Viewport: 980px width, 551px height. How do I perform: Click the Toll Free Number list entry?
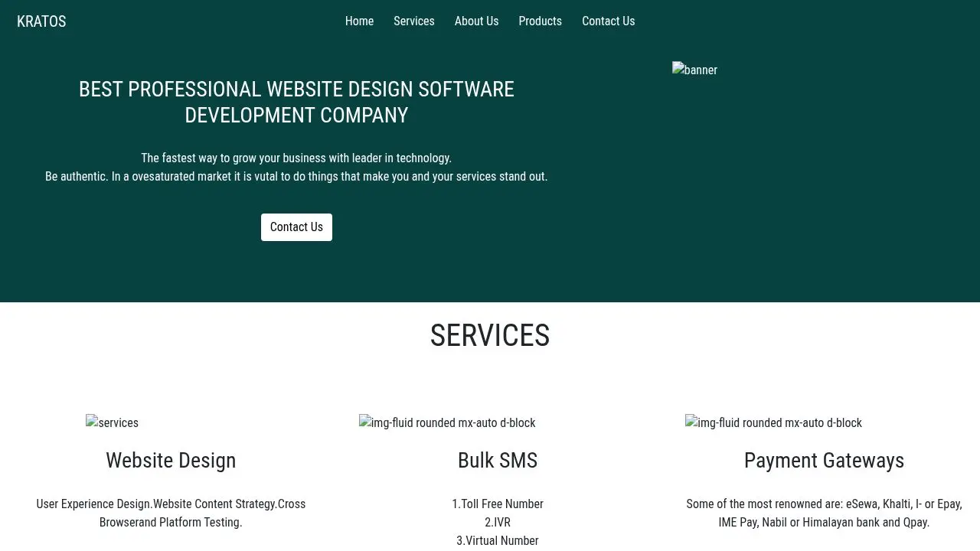(x=498, y=504)
